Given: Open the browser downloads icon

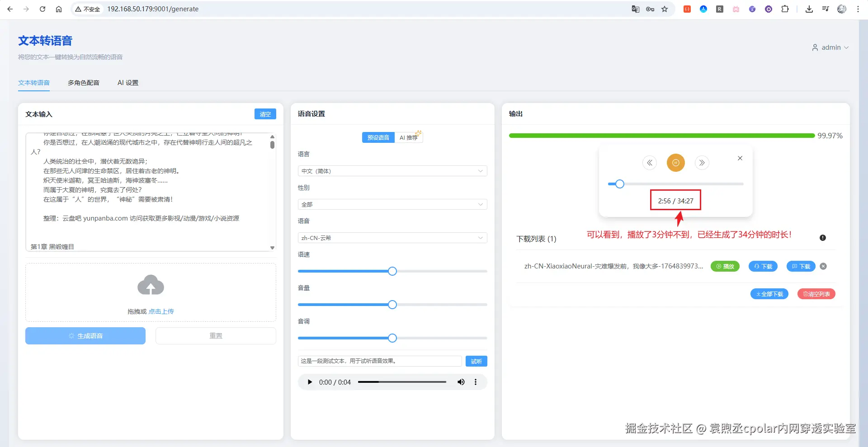Looking at the screenshot, I should click(809, 9).
